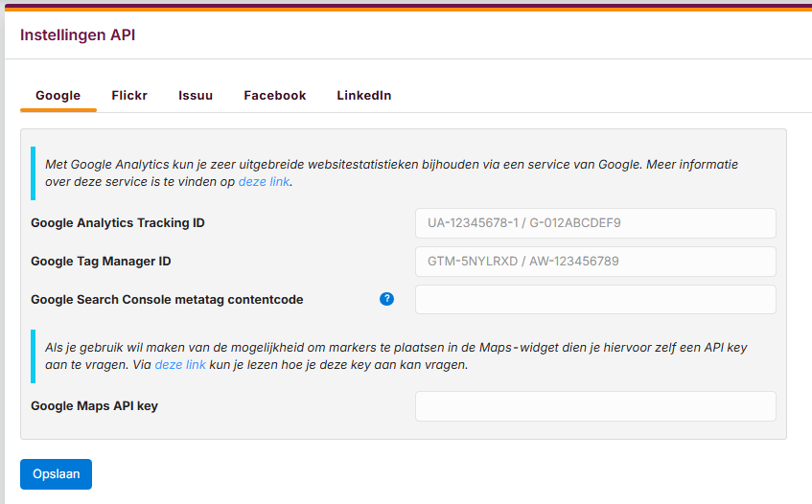Follow 'deze link' about requesting a Maps API key
The image size is (812, 504).
pos(180,365)
